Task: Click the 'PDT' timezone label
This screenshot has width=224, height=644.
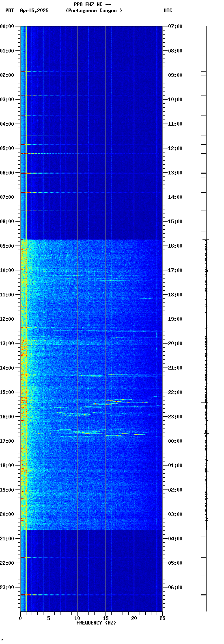Action: (x=9, y=11)
